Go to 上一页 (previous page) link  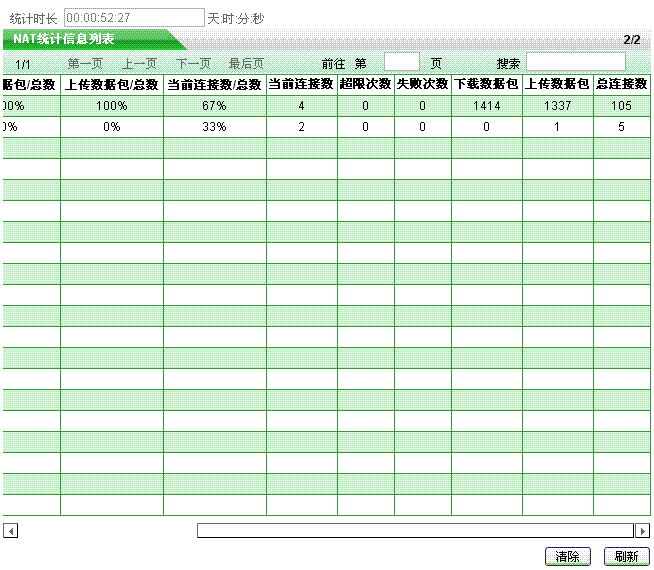pos(139,63)
